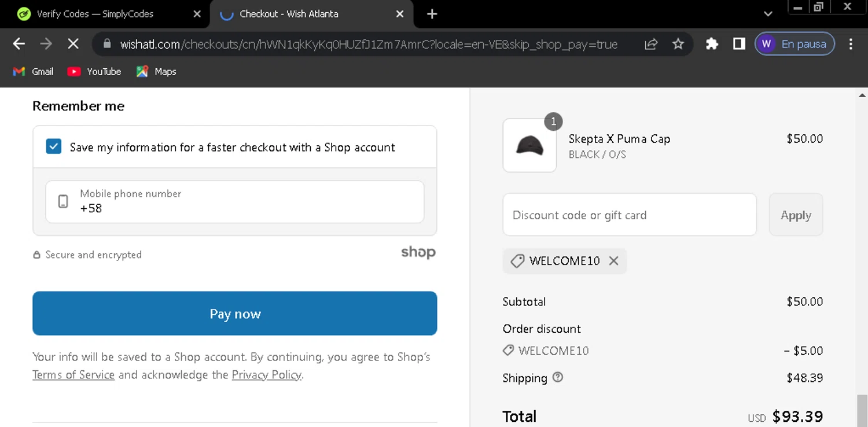
Task: Go back to previous page
Action: coord(19,44)
